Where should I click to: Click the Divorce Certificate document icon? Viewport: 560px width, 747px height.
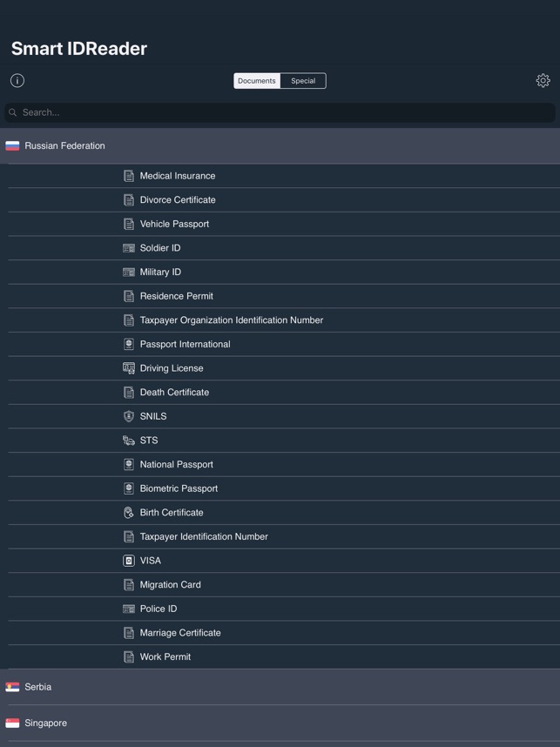click(x=129, y=200)
